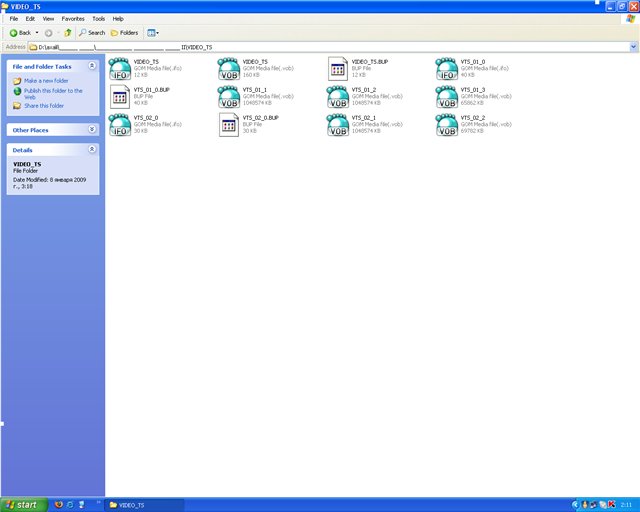Collapse the Details panel

[x=92, y=149]
